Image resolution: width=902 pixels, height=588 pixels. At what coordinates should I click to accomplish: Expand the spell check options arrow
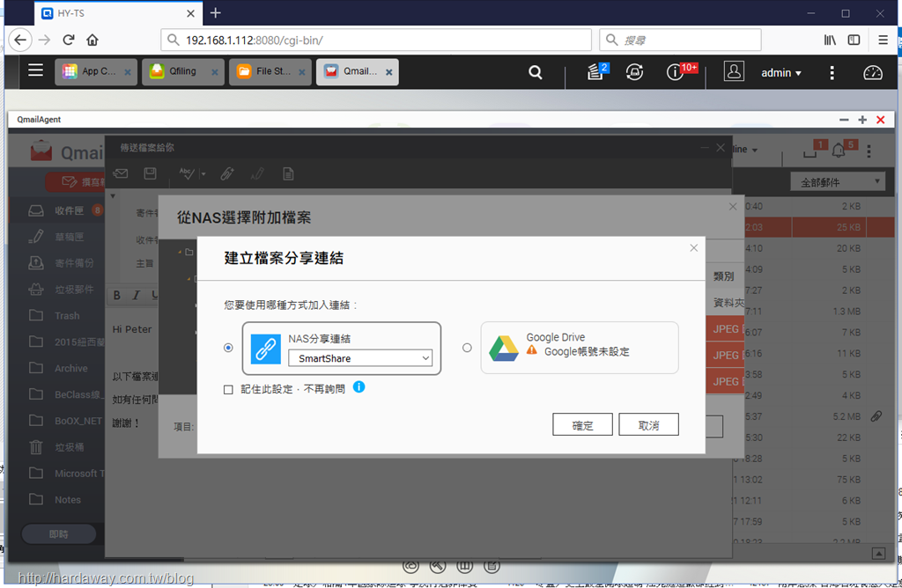click(x=203, y=173)
